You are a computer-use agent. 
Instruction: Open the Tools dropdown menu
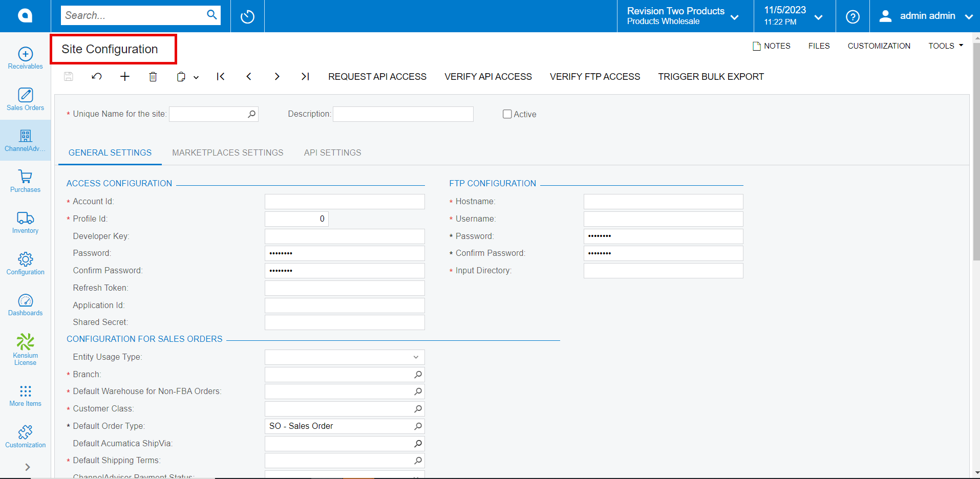tap(945, 46)
